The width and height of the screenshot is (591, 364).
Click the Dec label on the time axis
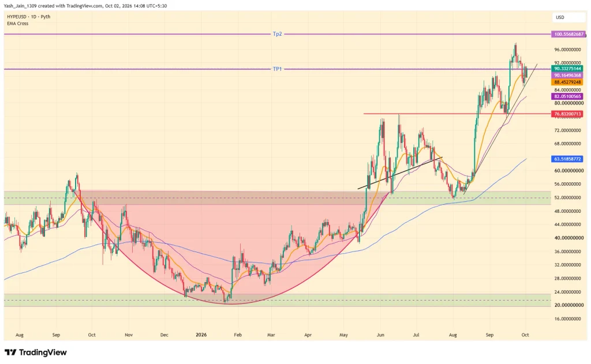[x=164, y=335]
